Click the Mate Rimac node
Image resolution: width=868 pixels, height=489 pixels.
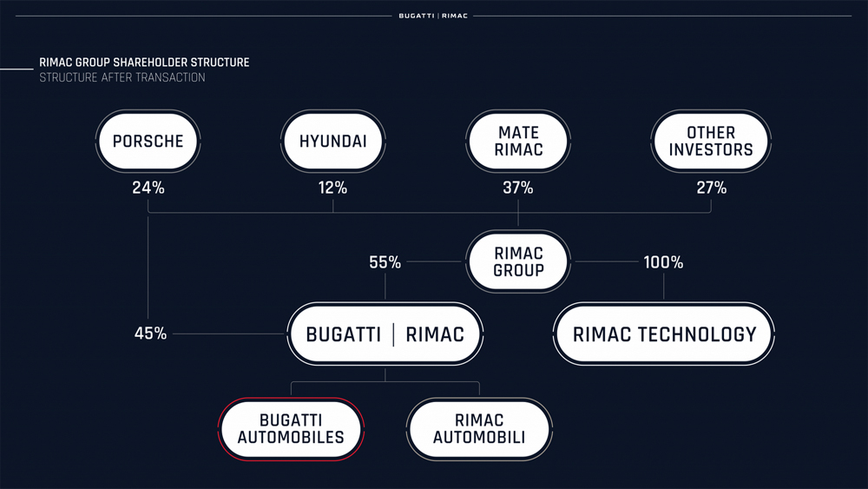click(x=518, y=142)
